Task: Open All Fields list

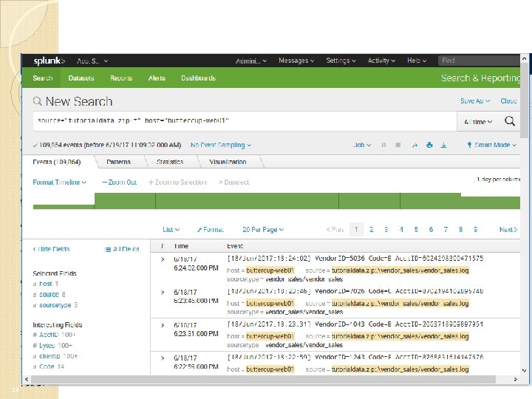Action: pyautogui.click(x=122, y=250)
